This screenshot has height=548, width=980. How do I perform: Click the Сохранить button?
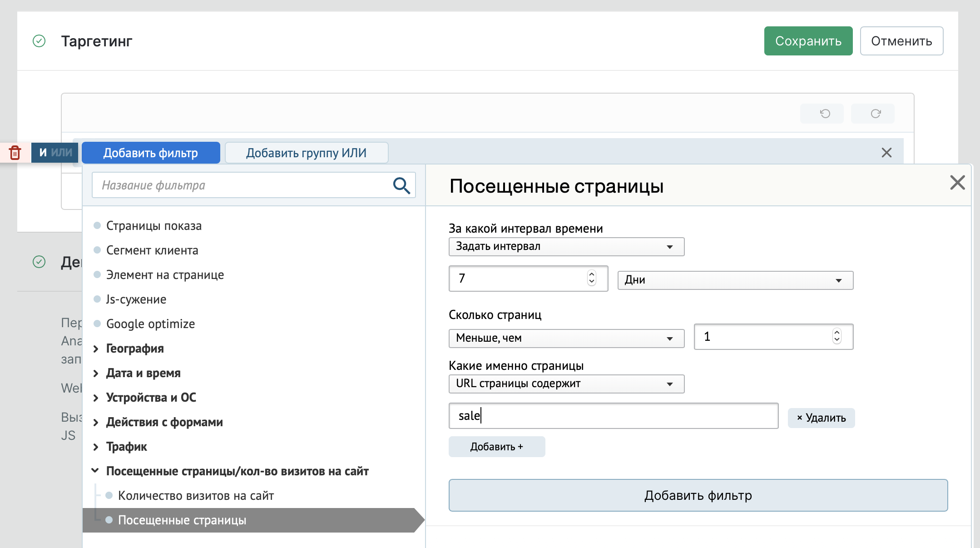pyautogui.click(x=808, y=41)
